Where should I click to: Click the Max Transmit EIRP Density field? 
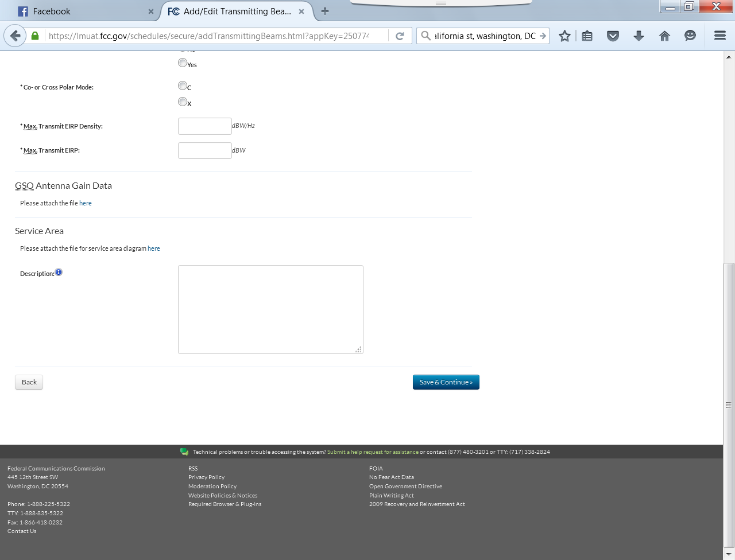(205, 126)
